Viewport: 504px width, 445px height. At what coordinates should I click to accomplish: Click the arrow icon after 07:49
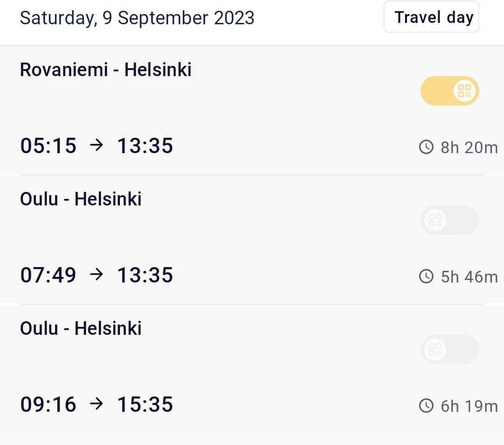[x=96, y=275]
